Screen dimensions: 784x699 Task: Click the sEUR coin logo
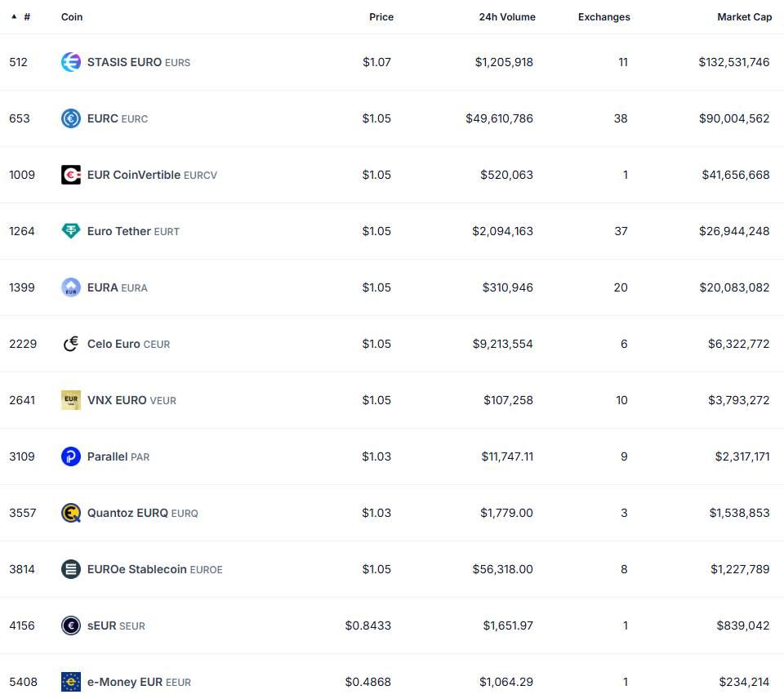point(70,626)
